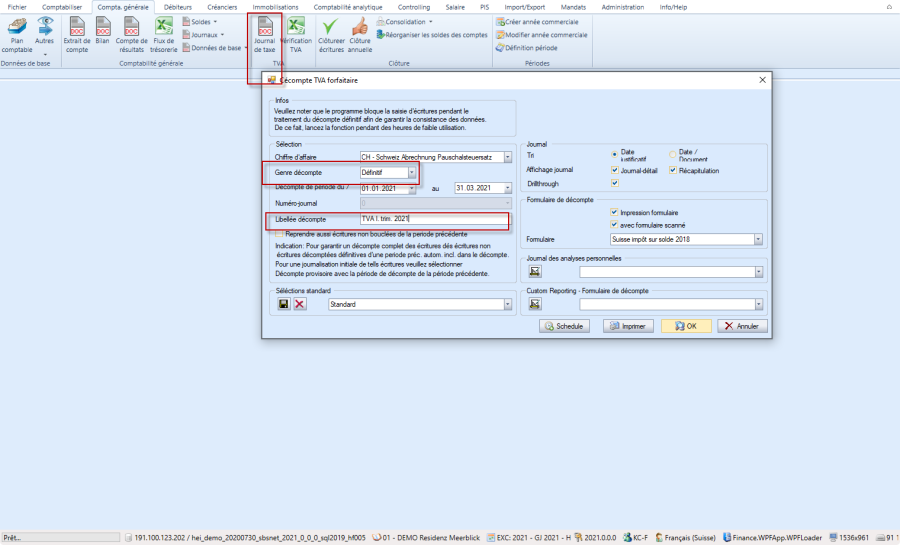Image resolution: width=900 pixels, height=545 pixels.
Task: Open Custom Reporting formulaire icon
Action: [535, 304]
